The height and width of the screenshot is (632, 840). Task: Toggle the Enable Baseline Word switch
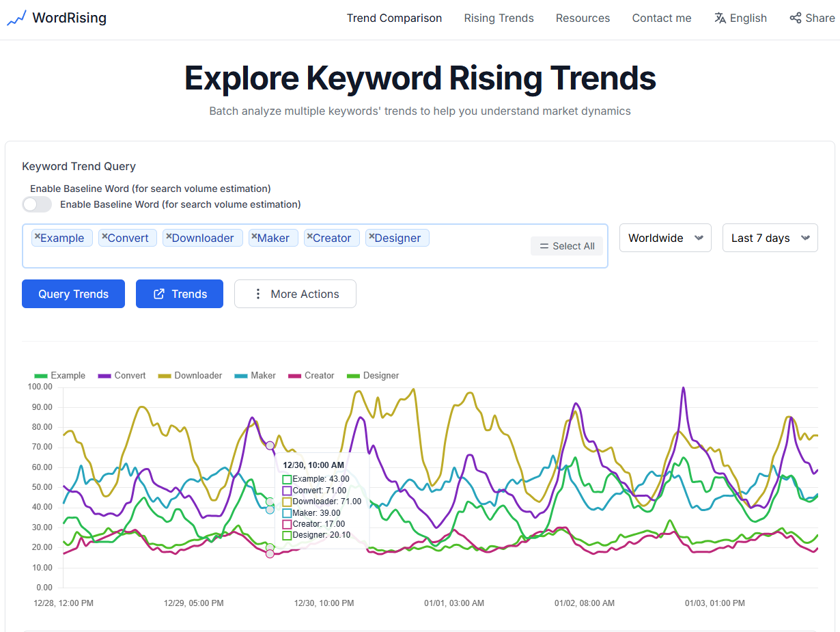point(37,204)
